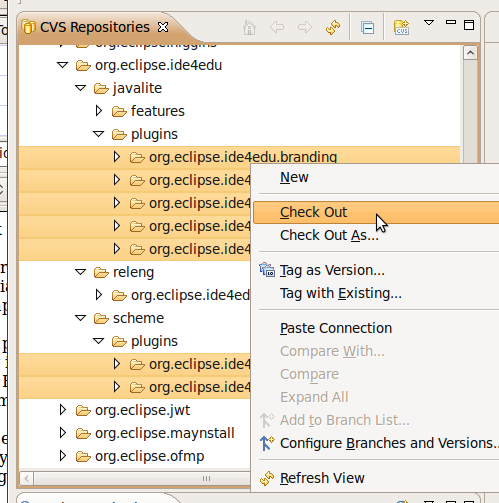Screen dimensions: 499x503
Task: Click the Refresh View menu icon
Action: tap(267, 478)
